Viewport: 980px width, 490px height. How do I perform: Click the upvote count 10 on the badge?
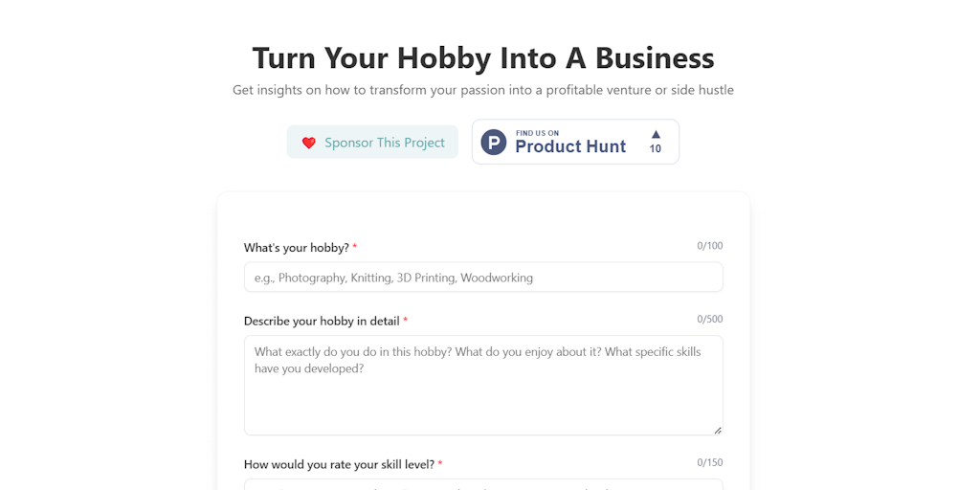(x=655, y=148)
